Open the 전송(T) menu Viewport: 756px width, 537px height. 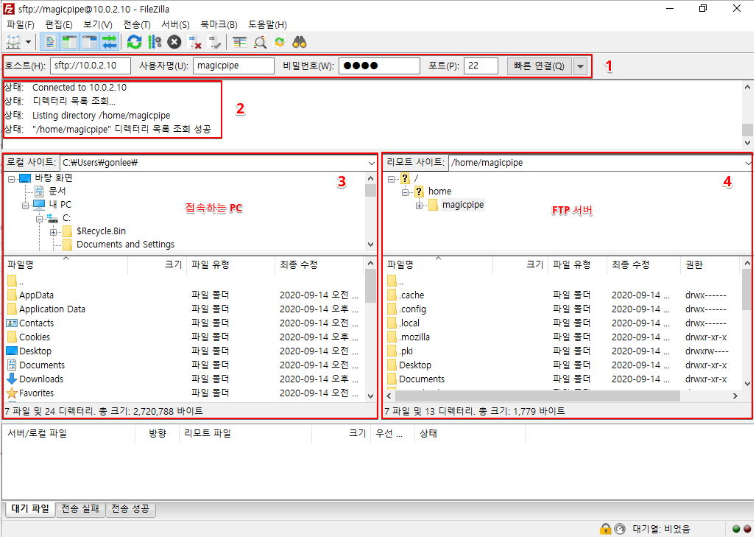(x=137, y=24)
